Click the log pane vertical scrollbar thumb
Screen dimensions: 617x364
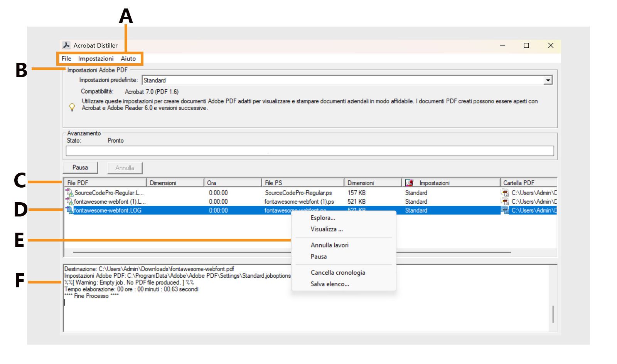[553, 314]
